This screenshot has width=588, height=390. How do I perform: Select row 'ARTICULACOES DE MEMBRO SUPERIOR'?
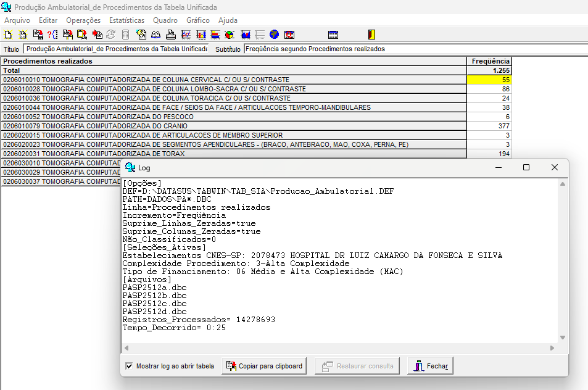(x=234, y=135)
